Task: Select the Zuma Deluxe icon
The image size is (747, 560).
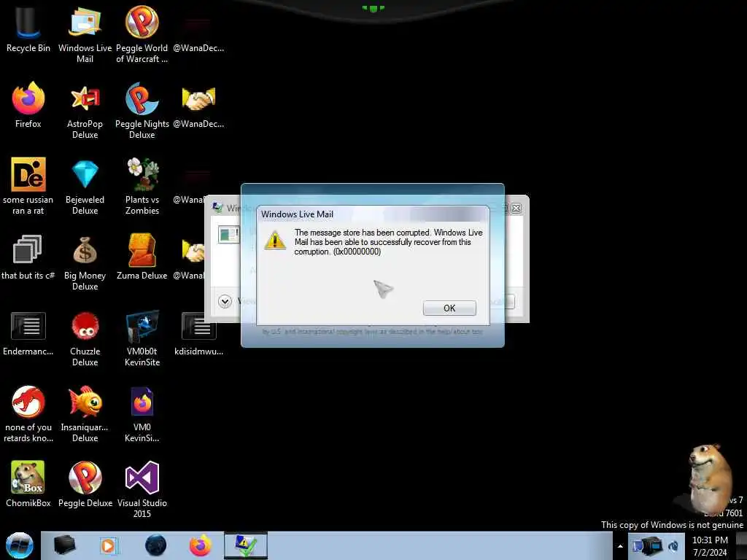Action: click(142, 257)
